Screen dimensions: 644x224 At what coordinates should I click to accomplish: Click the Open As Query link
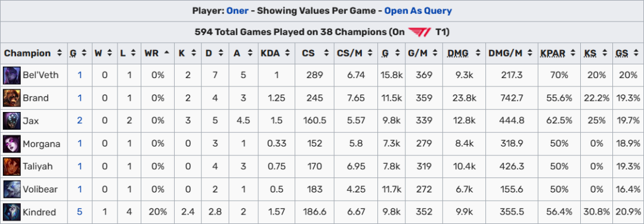418,11
